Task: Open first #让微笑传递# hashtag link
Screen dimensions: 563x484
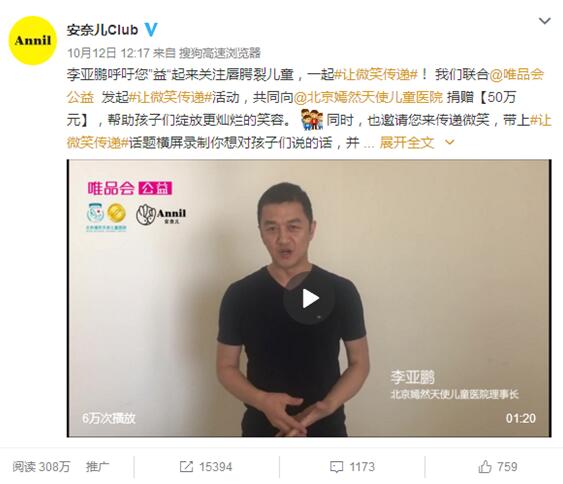Action: coord(376,74)
